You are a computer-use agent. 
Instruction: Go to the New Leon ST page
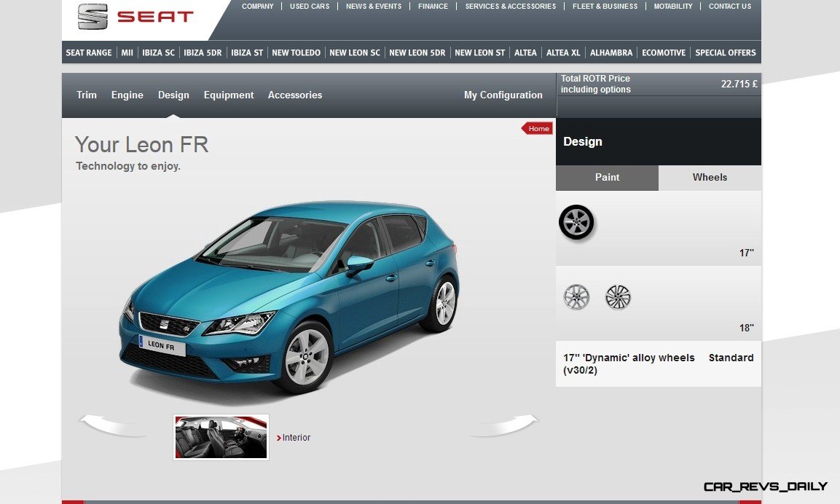(x=480, y=52)
